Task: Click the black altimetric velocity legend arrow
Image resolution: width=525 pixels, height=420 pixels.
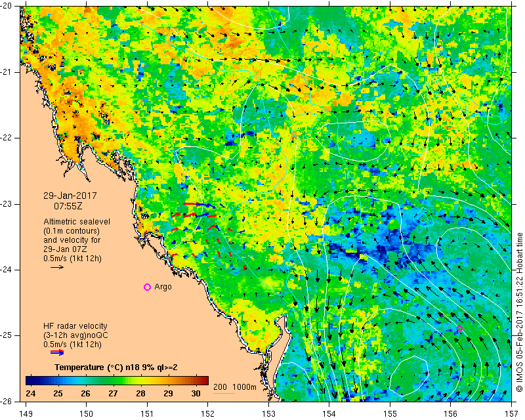Action: pos(57,267)
